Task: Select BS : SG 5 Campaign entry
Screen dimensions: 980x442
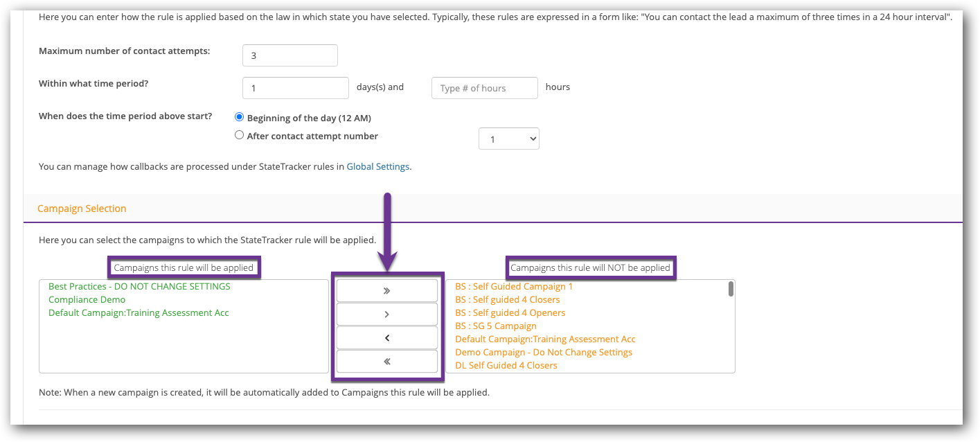Action: (495, 326)
